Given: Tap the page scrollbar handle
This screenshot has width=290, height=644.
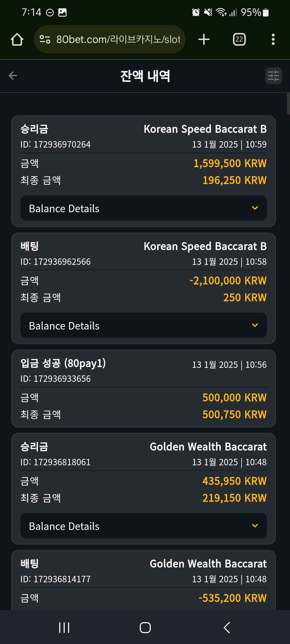Looking at the screenshot, I should [288, 104].
